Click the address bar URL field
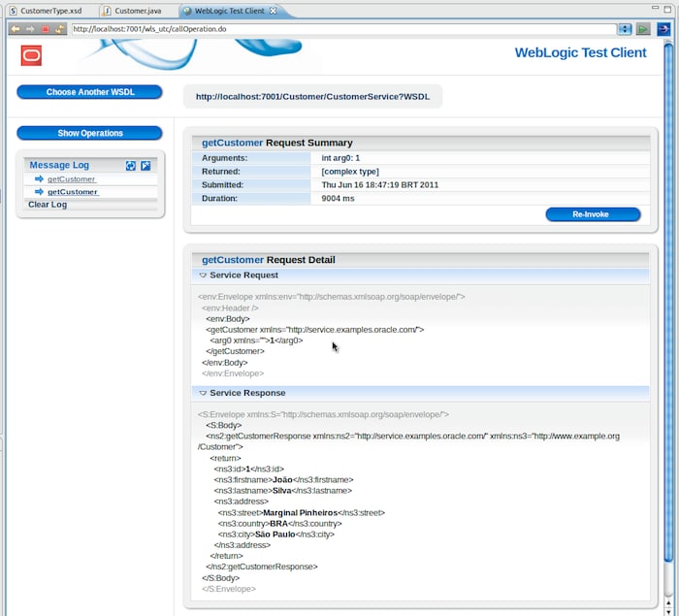Screen dimensions: 679x616 point(343,29)
